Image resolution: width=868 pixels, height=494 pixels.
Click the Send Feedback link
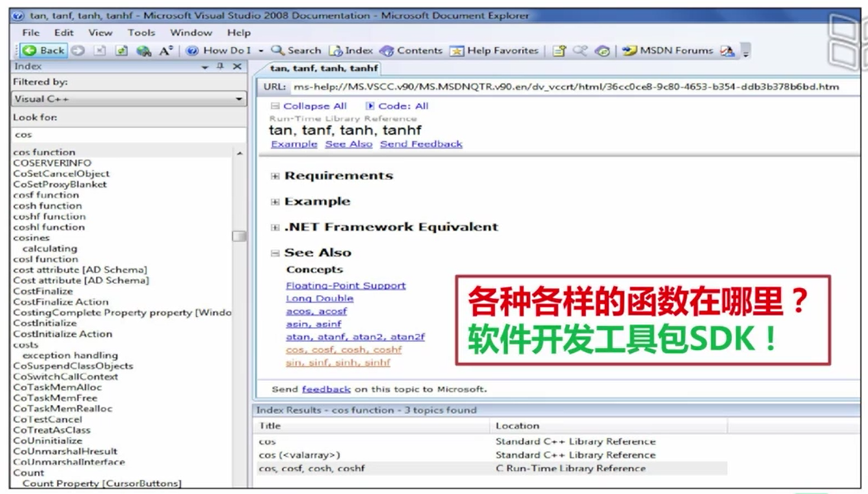pos(421,144)
